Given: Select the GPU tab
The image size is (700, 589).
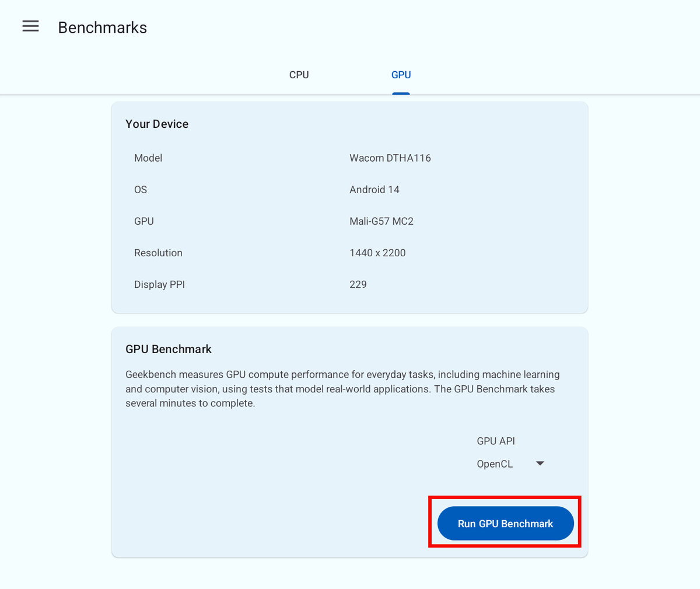Looking at the screenshot, I should (401, 75).
